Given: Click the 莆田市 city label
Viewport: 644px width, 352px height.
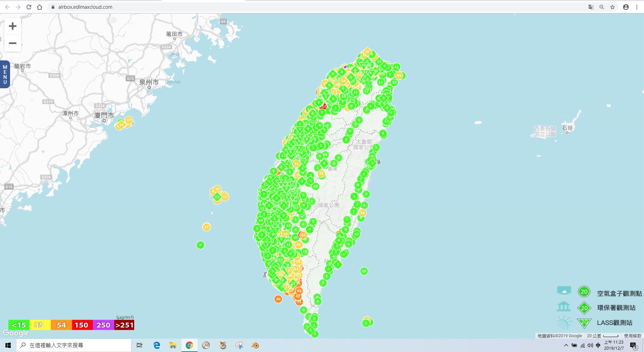Looking at the screenshot, I should point(174,34).
